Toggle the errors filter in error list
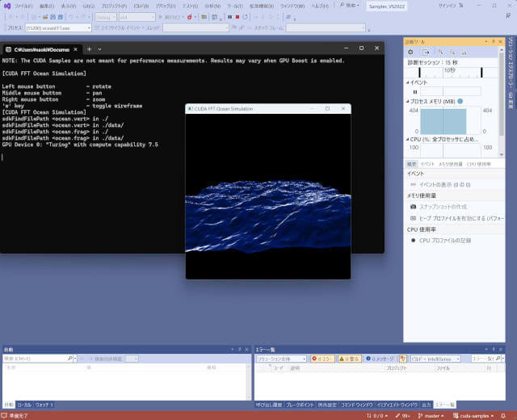This screenshot has height=420, width=517. click(x=323, y=358)
